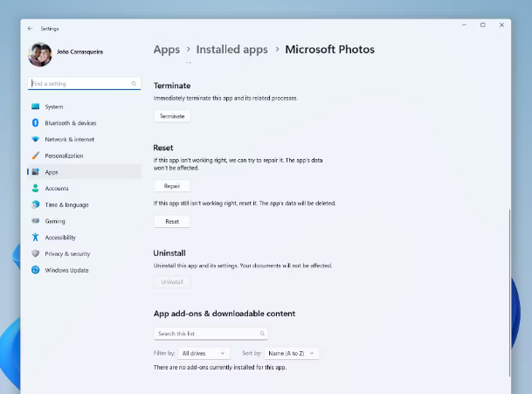Click the Bluetooth icon in sidebar
This screenshot has width=532, height=394.
tap(35, 123)
